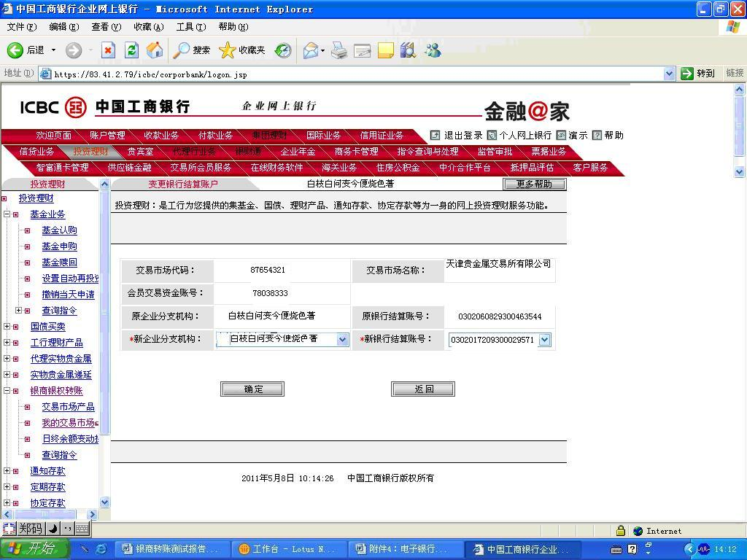Image resolution: width=747 pixels, height=560 pixels.
Task: Go to the Home page icon
Action: 155,50
